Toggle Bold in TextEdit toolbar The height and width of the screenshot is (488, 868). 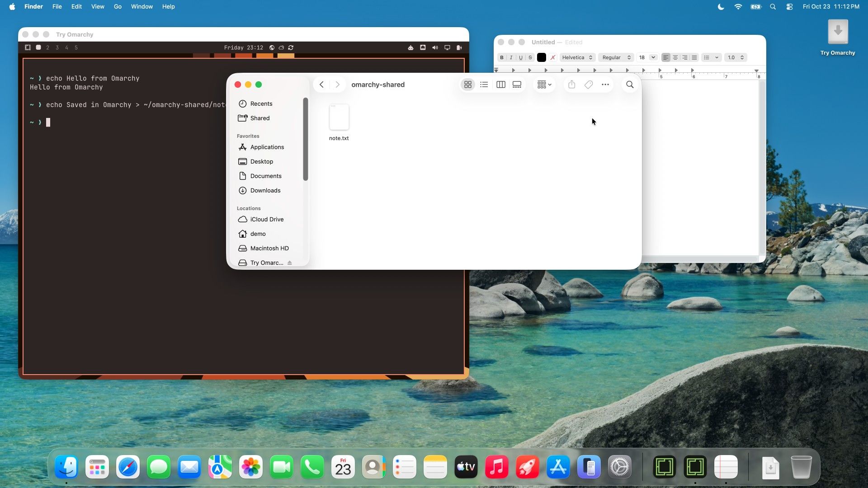(502, 57)
